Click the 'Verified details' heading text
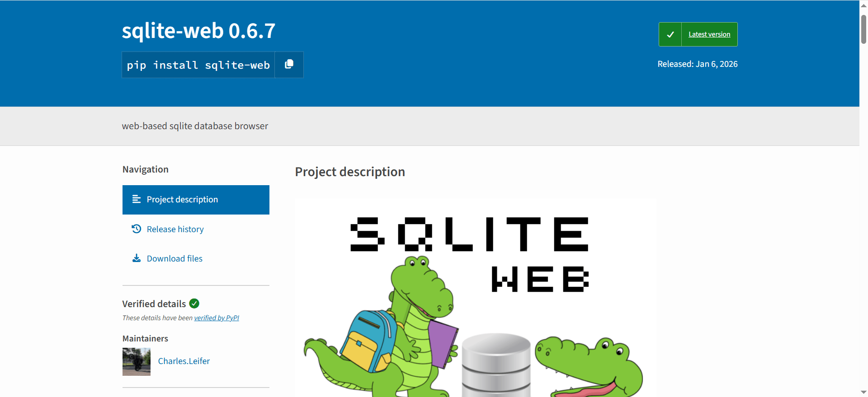 coord(154,304)
